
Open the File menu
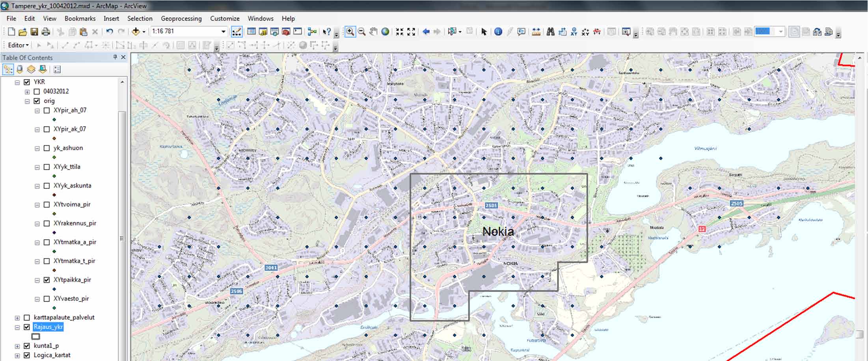tap(11, 19)
